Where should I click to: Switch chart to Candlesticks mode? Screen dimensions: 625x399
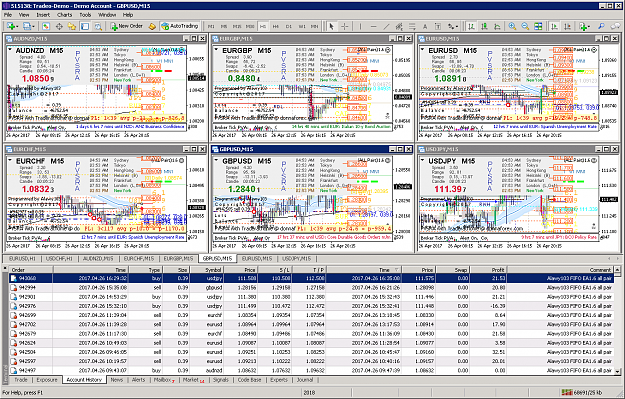click(484, 26)
